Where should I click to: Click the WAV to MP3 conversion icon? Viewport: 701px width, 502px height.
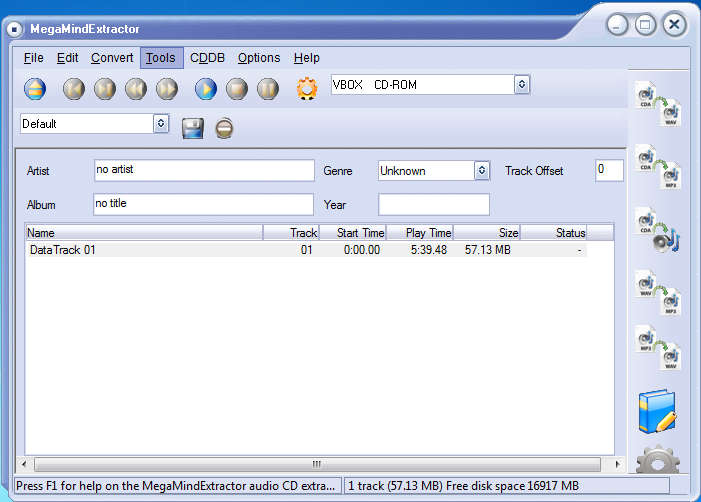click(x=658, y=293)
